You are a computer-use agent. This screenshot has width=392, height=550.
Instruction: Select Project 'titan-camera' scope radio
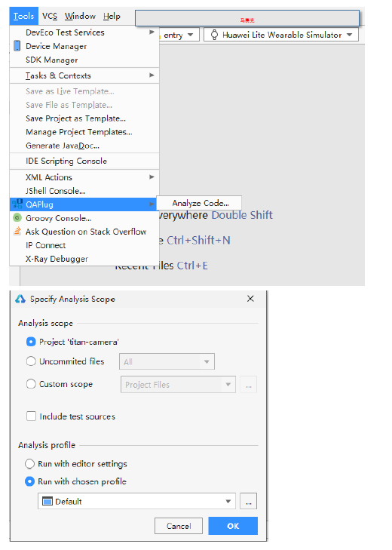pyautogui.click(x=31, y=342)
